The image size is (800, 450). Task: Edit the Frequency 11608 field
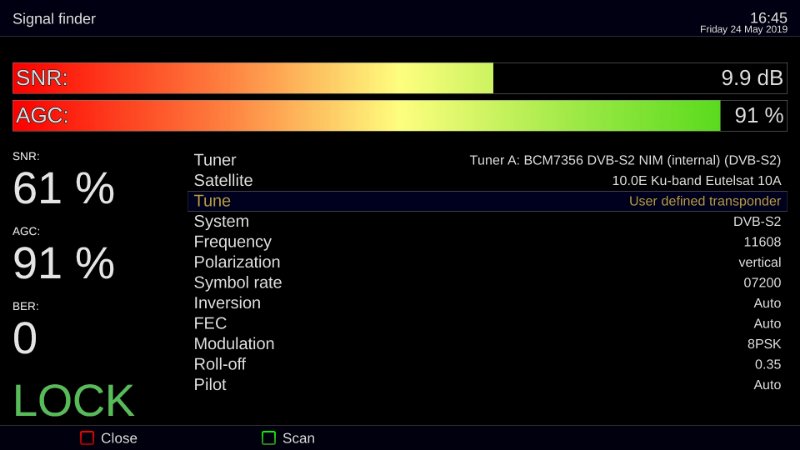(x=762, y=242)
